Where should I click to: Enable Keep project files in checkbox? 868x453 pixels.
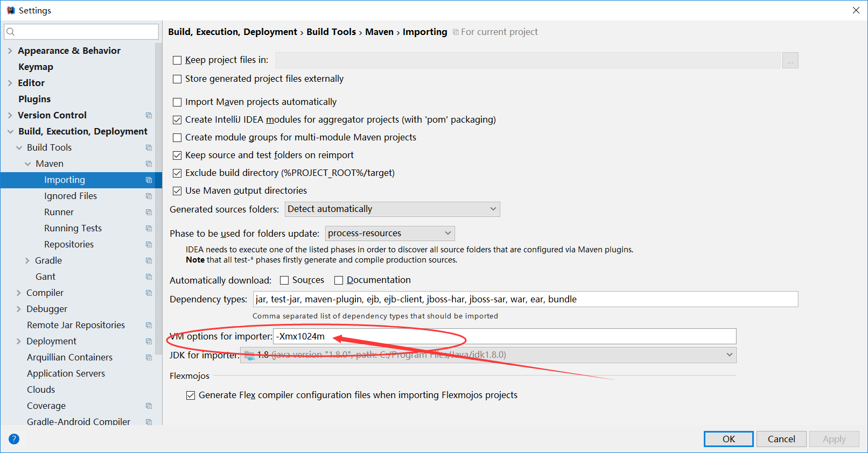177,60
